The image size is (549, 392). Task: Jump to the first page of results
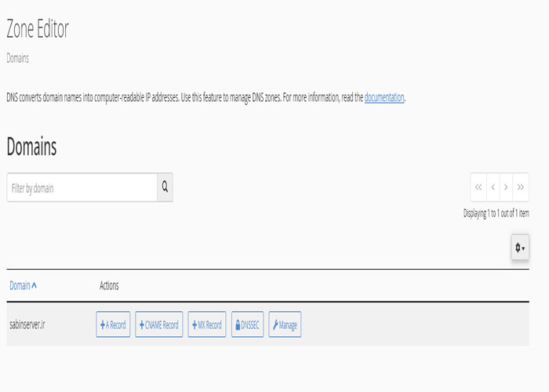[478, 187]
